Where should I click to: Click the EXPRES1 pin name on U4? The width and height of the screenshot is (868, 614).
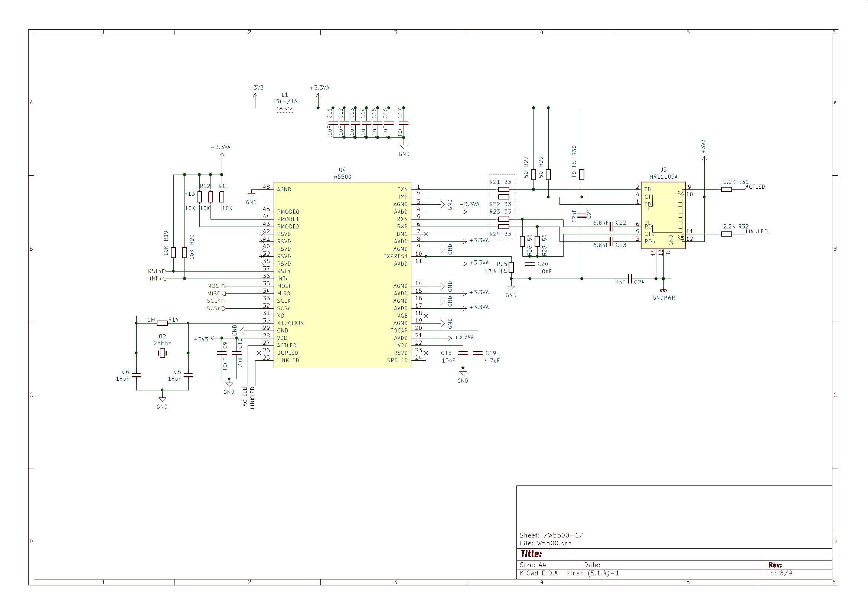[x=395, y=257]
